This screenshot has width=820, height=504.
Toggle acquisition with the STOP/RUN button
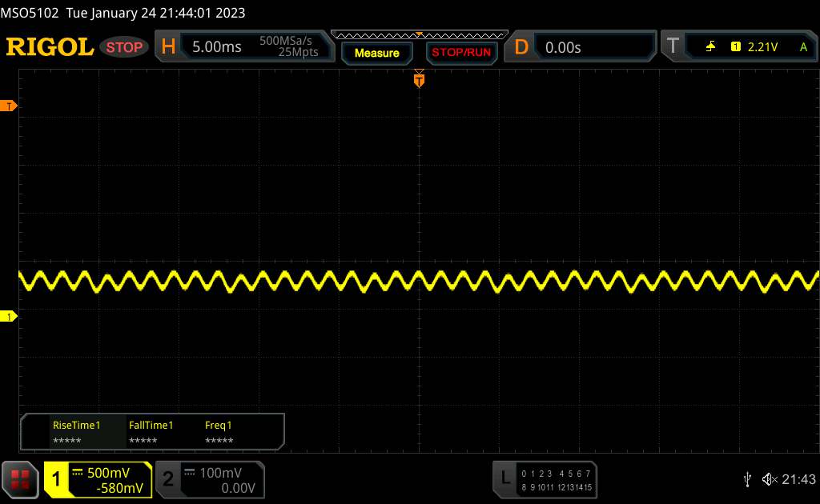[460, 53]
